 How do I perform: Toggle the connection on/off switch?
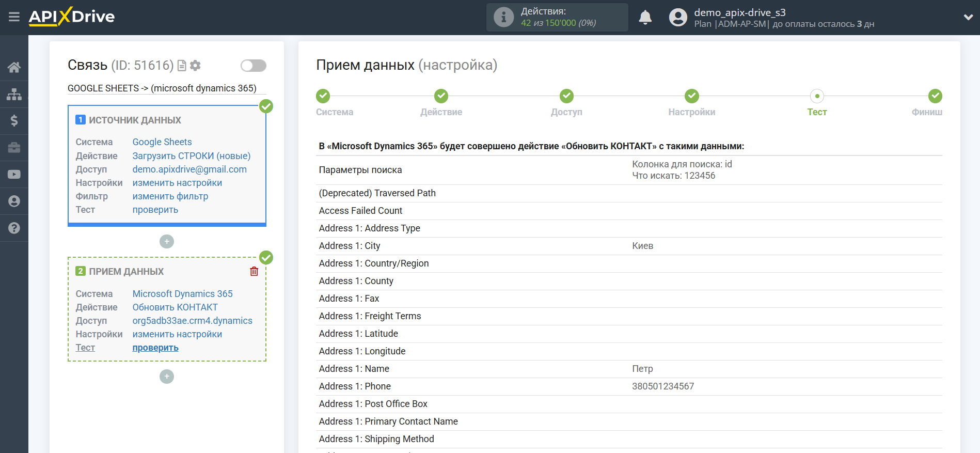point(253,66)
